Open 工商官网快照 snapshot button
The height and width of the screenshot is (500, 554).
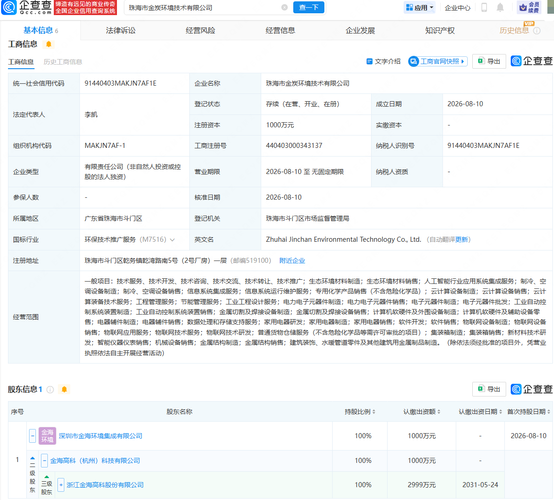coord(438,61)
